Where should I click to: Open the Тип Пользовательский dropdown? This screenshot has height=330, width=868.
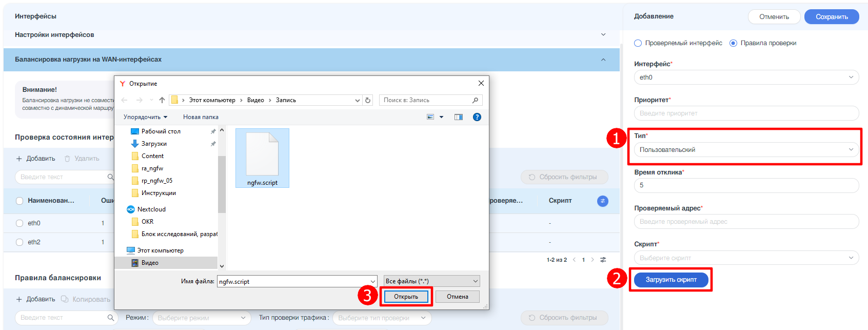click(x=746, y=150)
